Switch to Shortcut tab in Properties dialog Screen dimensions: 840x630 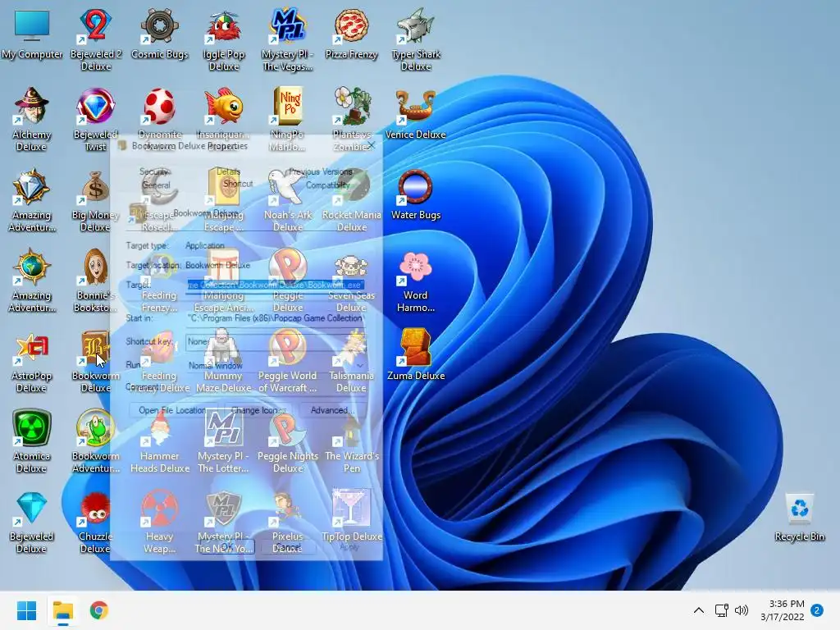(x=237, y=184)
